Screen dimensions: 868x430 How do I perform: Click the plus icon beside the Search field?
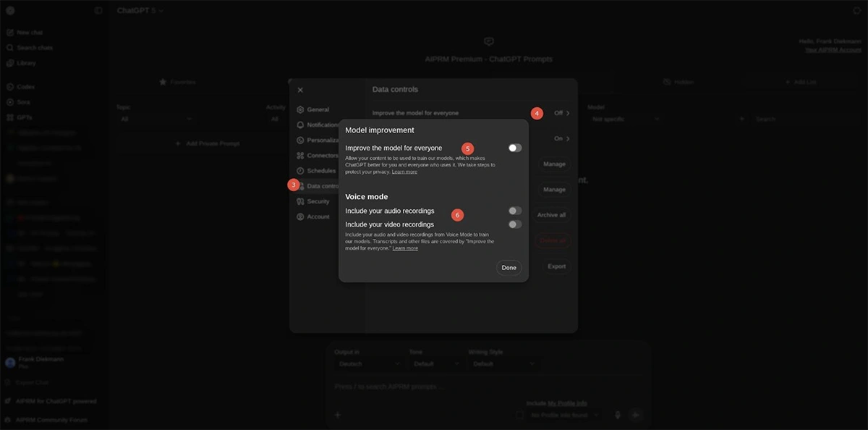point(741,119)
